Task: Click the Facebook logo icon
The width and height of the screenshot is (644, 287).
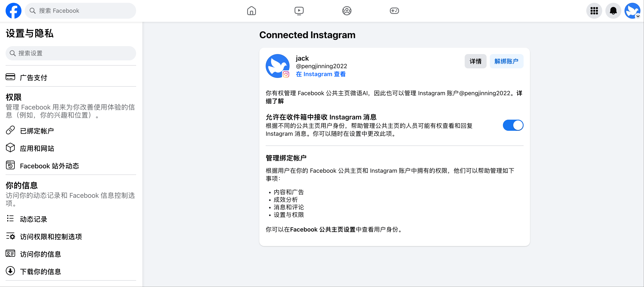Action: 14,11
